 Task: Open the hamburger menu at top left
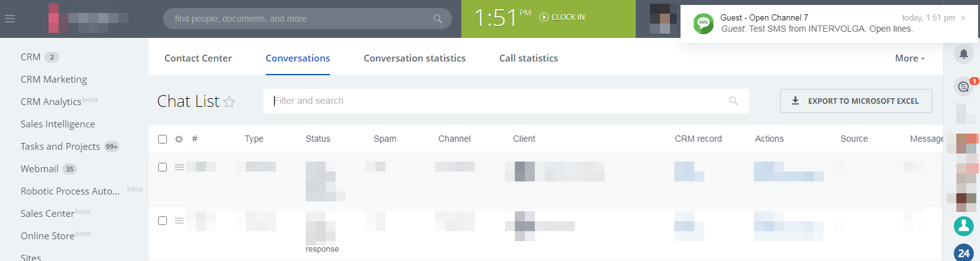[10, 19]
